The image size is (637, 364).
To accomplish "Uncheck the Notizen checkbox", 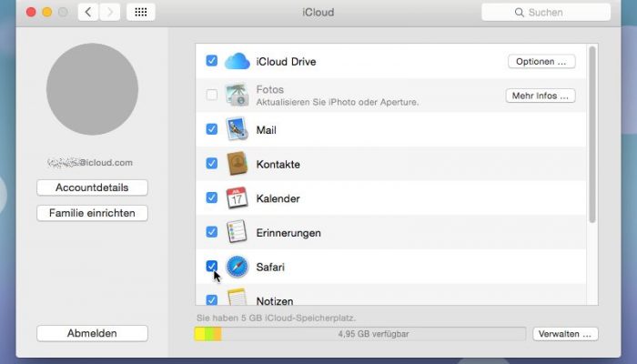I will point(212,299).
